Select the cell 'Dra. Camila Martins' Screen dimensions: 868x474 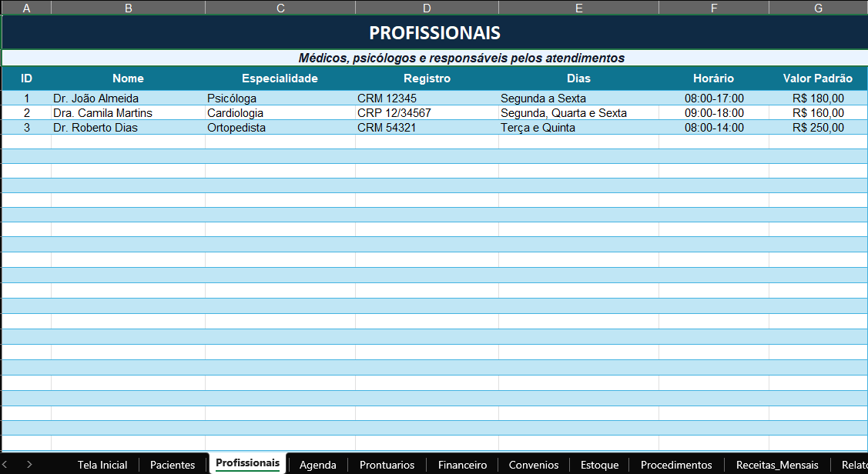click(128, 113)
